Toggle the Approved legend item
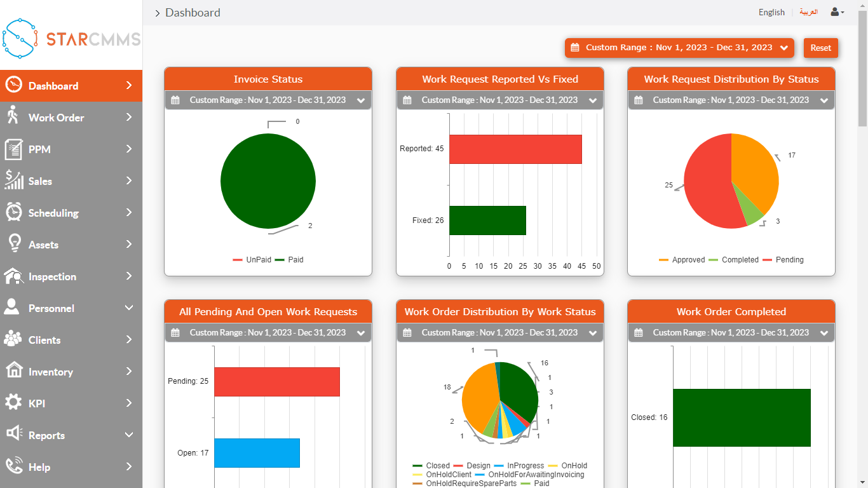 (682, 260)
